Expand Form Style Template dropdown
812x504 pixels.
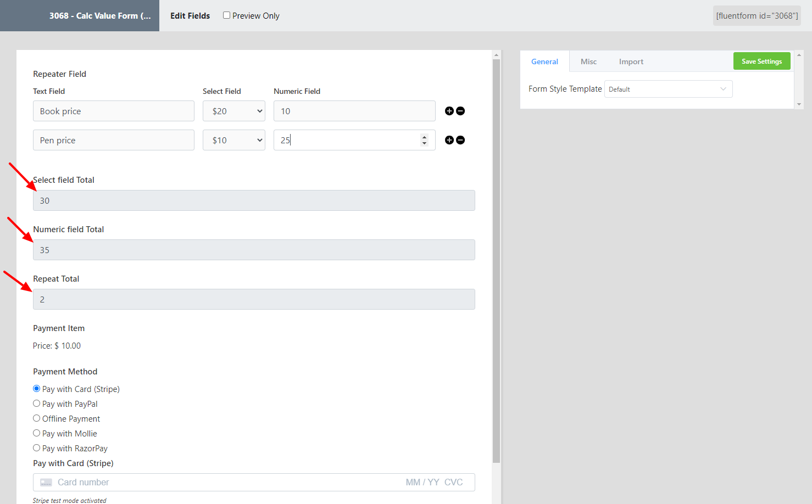tap(668, 89)
